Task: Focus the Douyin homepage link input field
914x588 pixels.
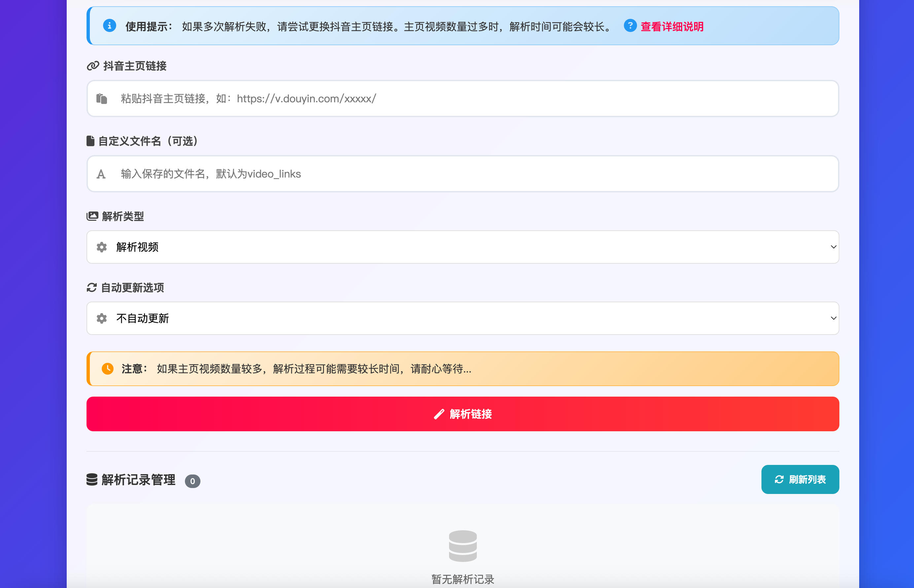Action: [463, 99]
